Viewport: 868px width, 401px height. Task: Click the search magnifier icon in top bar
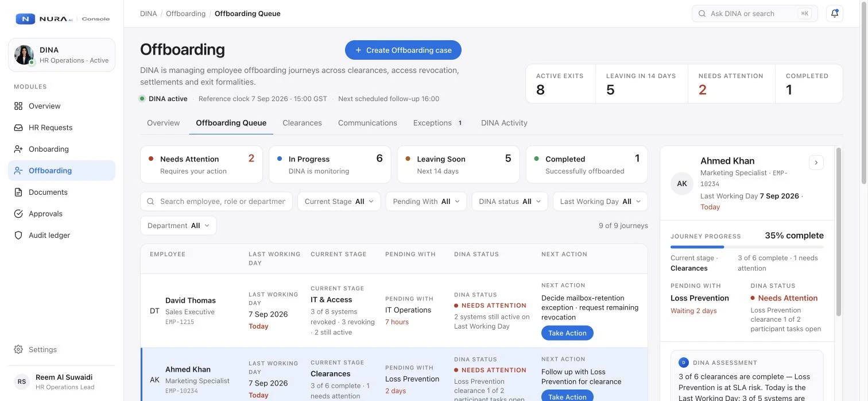click(702, 14)
